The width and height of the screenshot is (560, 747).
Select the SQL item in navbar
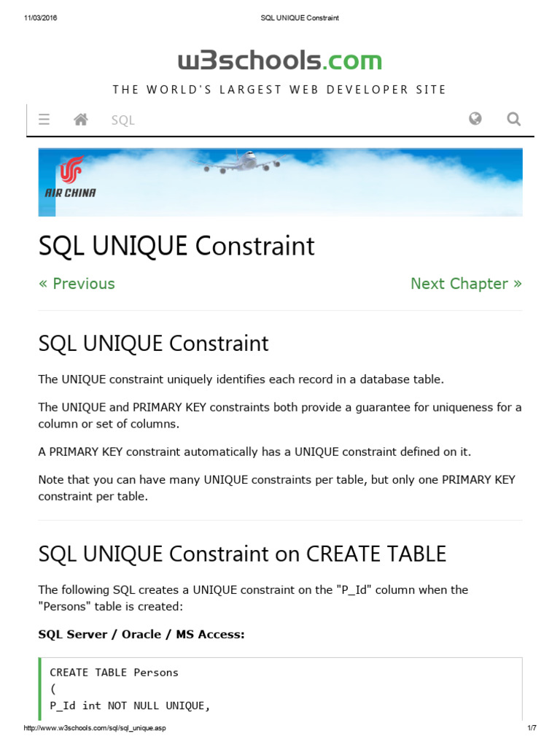click(123, 120)
